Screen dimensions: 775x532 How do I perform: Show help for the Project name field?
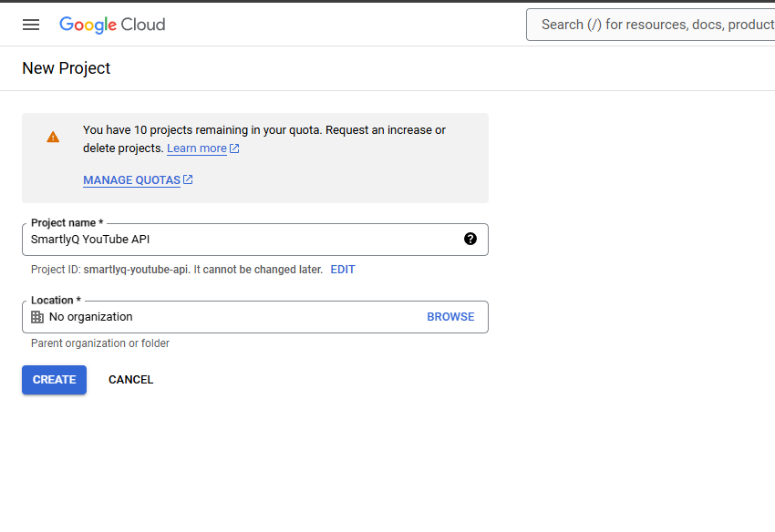(470, 239)
